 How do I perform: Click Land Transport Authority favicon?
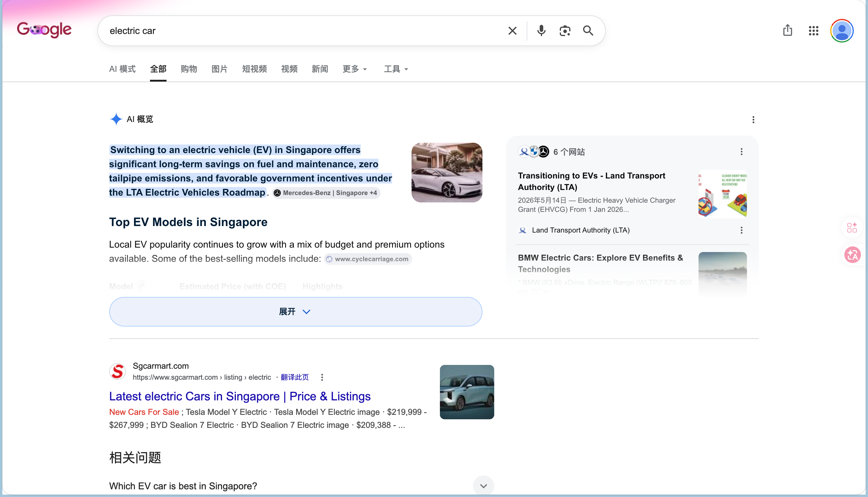click(x=523, y=230)
